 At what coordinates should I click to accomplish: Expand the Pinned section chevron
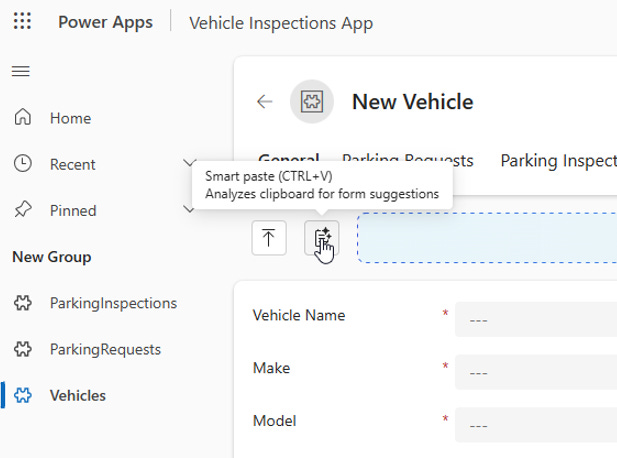point(190,210)
